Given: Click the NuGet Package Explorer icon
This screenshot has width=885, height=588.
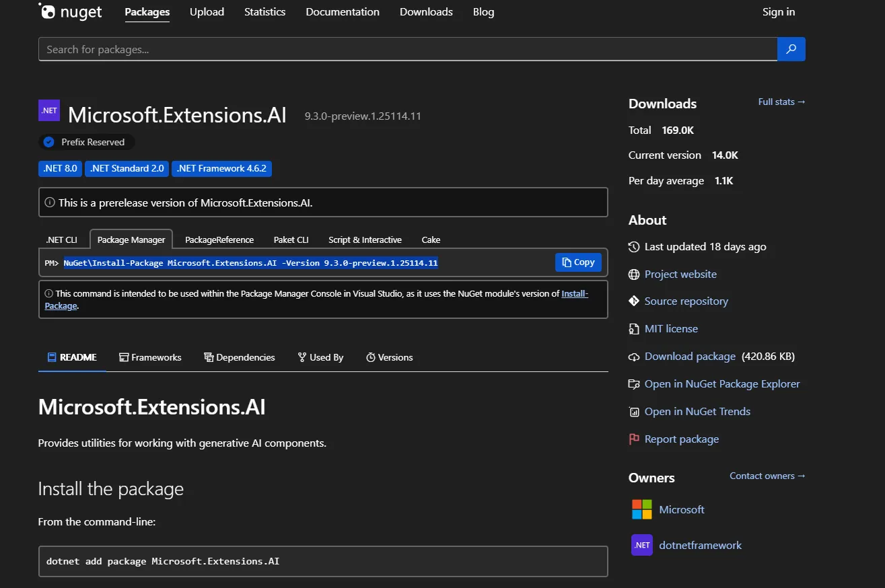Looking at the screenshot, I should point(634,384).
